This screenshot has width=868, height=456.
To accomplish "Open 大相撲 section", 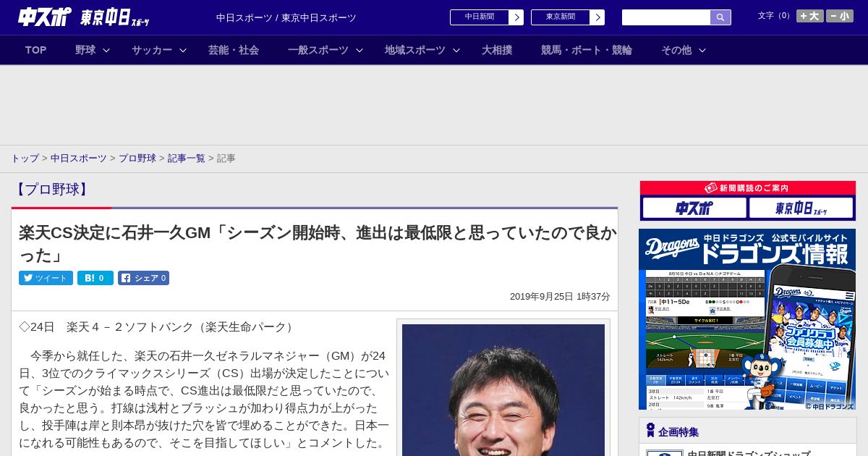I will point(497,50).
